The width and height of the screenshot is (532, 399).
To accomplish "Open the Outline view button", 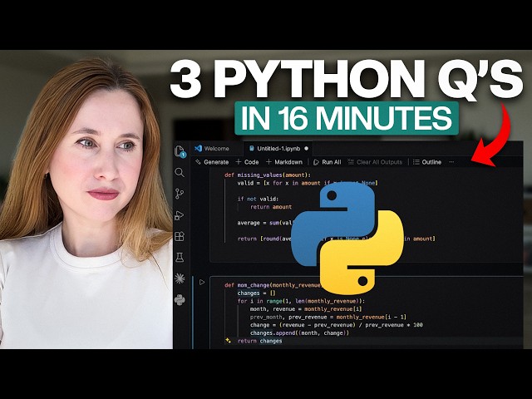I will click(x=427, y=162).
